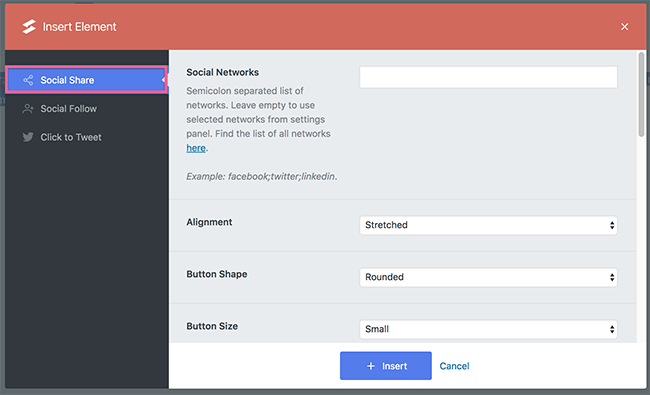The image size is (650, 395).
Task: Click the person-plus icon beside Social Follow
Action: click(x=28, y=109)
